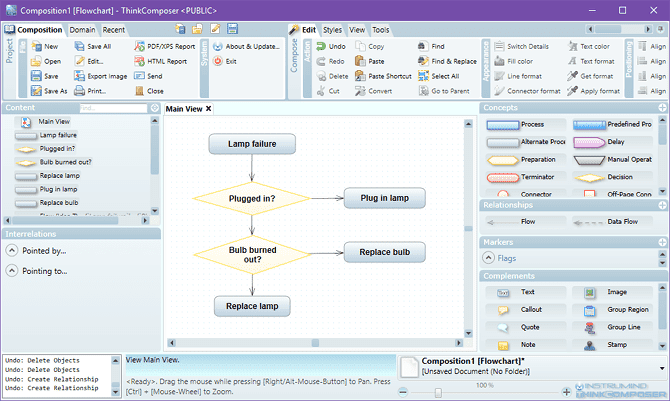Click the Undo button
Screen dimensions: 670x401
pyautogui.click(x=331, y=46)
